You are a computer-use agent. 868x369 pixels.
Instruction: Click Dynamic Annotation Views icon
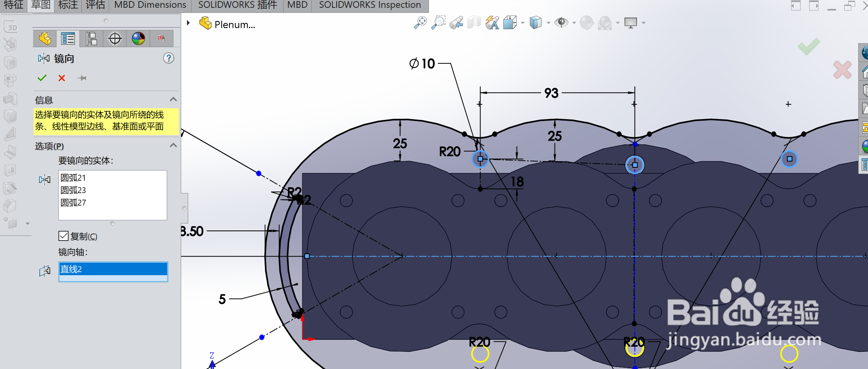click(492, 23)
